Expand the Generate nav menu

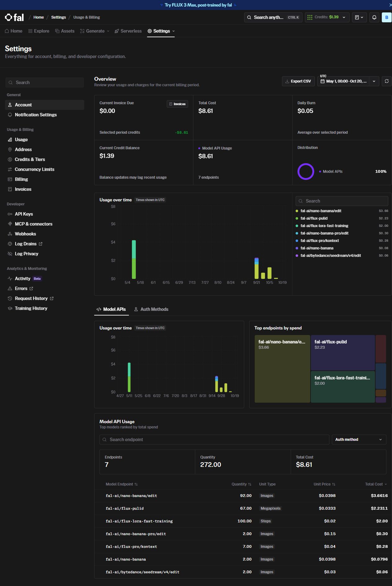coord(95,31)
